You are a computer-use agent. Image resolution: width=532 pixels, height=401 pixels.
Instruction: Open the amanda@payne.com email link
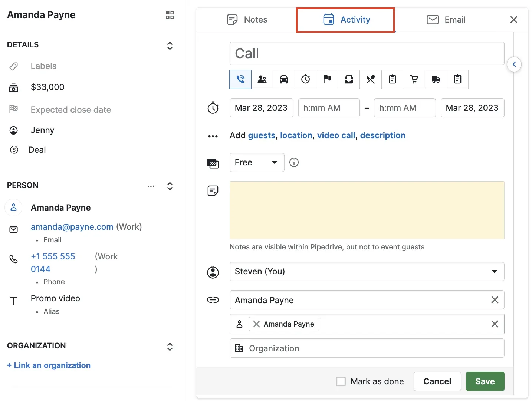[x=72, y=227]
